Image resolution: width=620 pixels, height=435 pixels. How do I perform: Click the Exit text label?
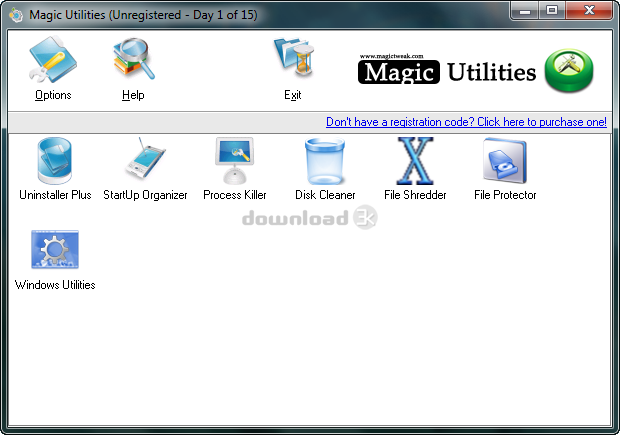click(293, 95)
